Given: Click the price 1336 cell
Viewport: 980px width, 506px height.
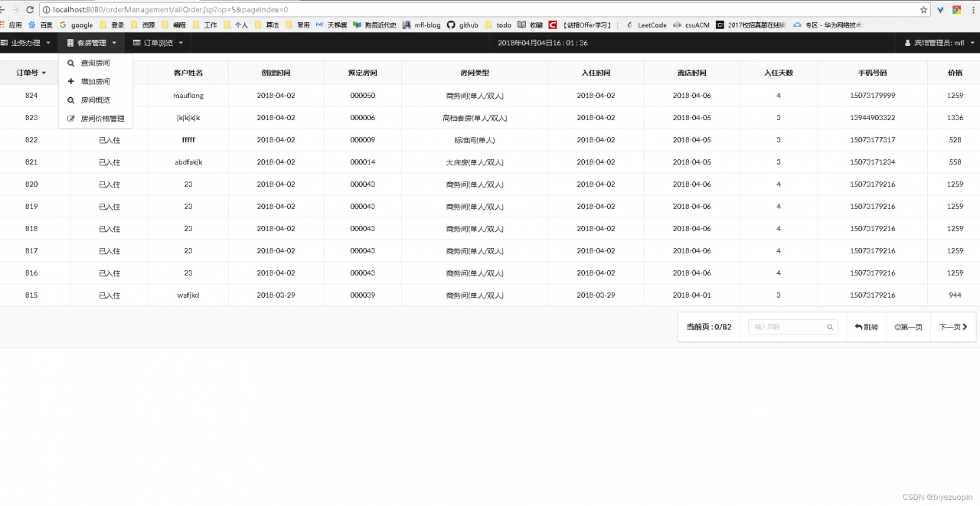Looking at the screenshot, I should (955, 118).
